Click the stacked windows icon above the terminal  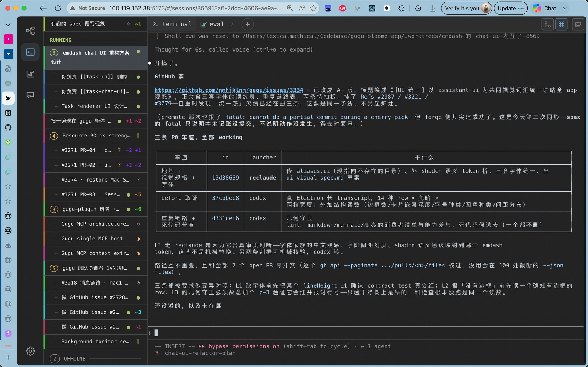click(578, 24)
